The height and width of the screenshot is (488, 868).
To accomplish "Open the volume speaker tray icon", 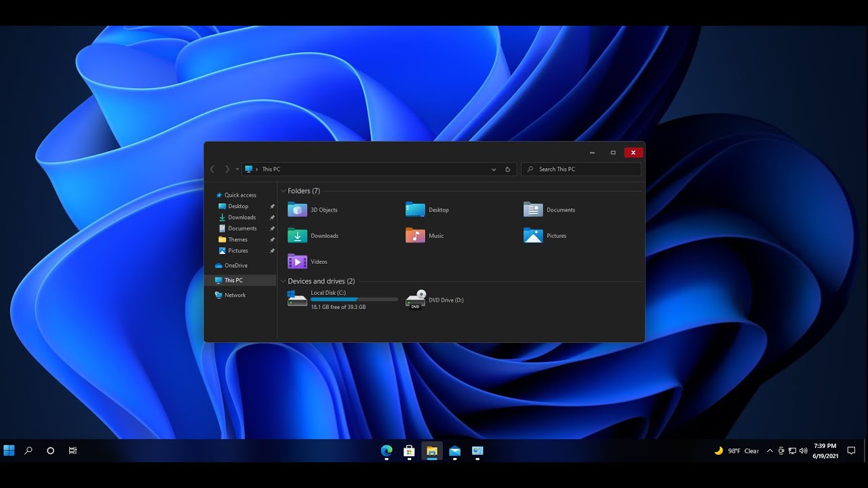I will [804, 451].
